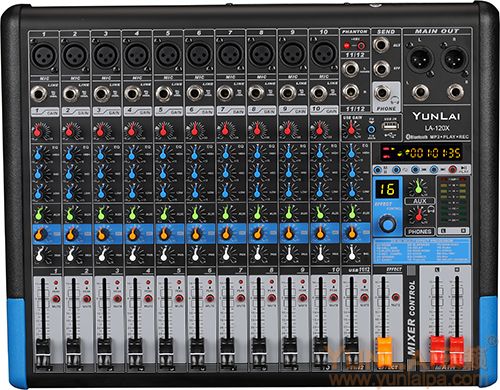
Task: Click the PHONE headphone jack
Action: pyautogui.click(x=382, y=93)
